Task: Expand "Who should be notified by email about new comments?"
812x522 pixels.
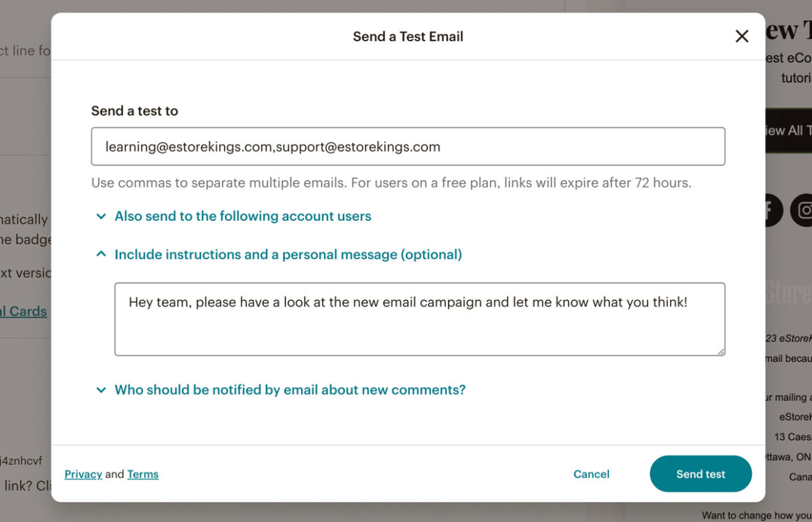Action: [290, 389]
